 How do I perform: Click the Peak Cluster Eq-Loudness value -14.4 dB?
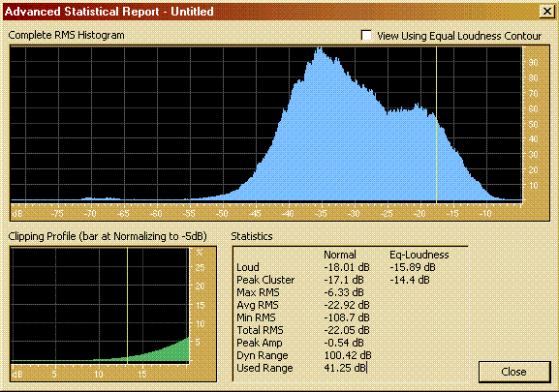pos(410,280)
